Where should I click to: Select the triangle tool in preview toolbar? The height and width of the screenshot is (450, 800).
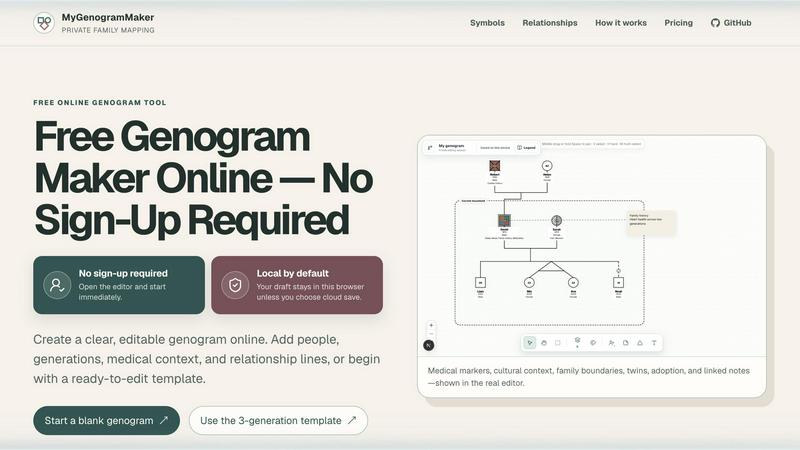click(640, 343)
